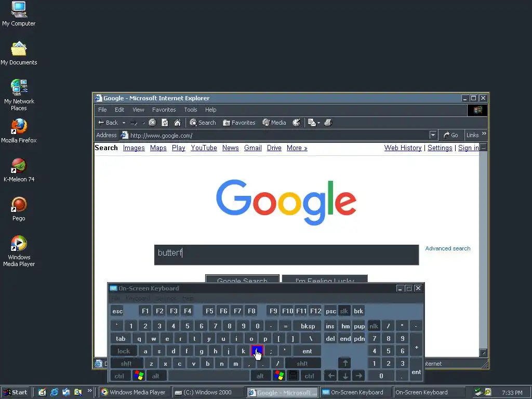
Task: Click the History icon in IE toolbar
Action: point(297,123)
